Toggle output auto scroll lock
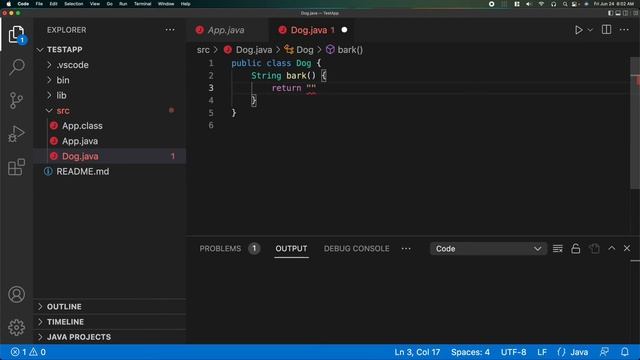Image resolution: width=640 pixels, height=360 pixels. [576, 249]
